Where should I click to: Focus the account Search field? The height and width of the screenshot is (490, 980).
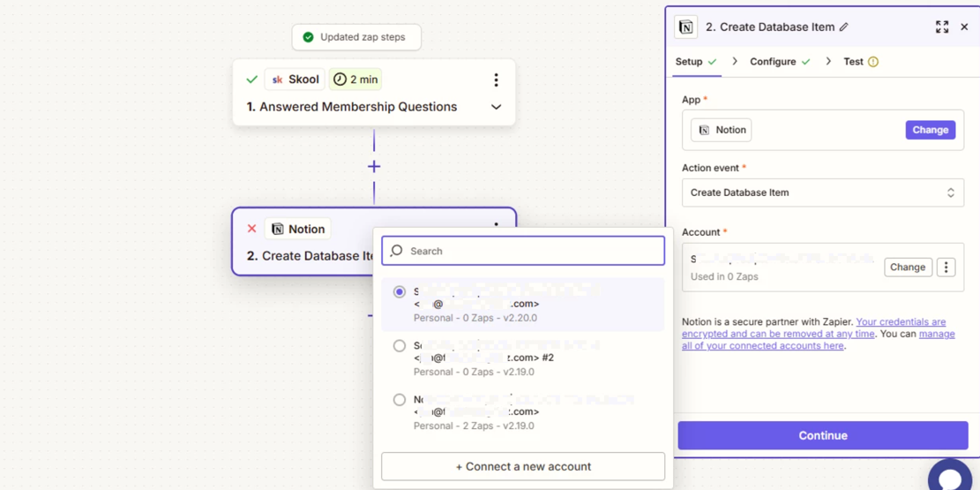[x=523, y=251]
